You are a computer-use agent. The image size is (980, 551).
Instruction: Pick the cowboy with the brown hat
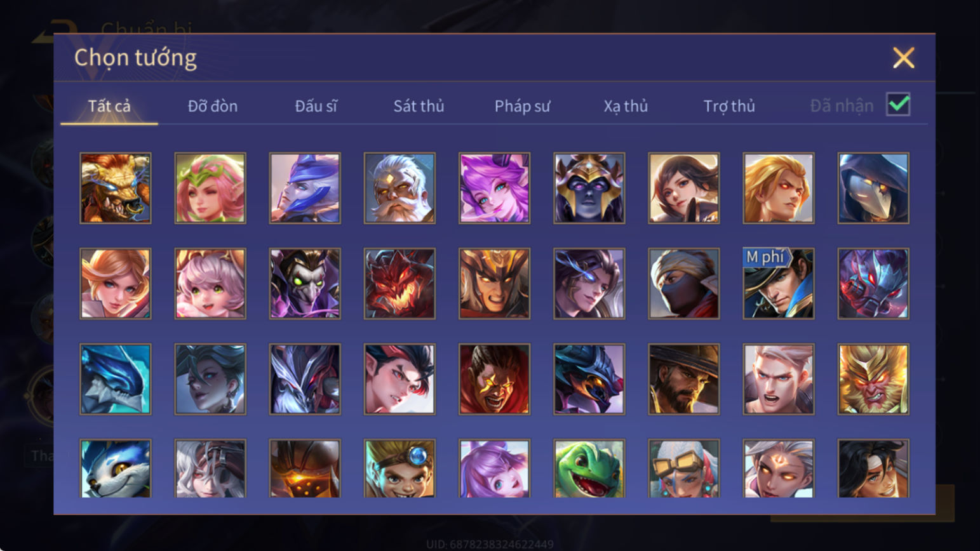[683, 379]
